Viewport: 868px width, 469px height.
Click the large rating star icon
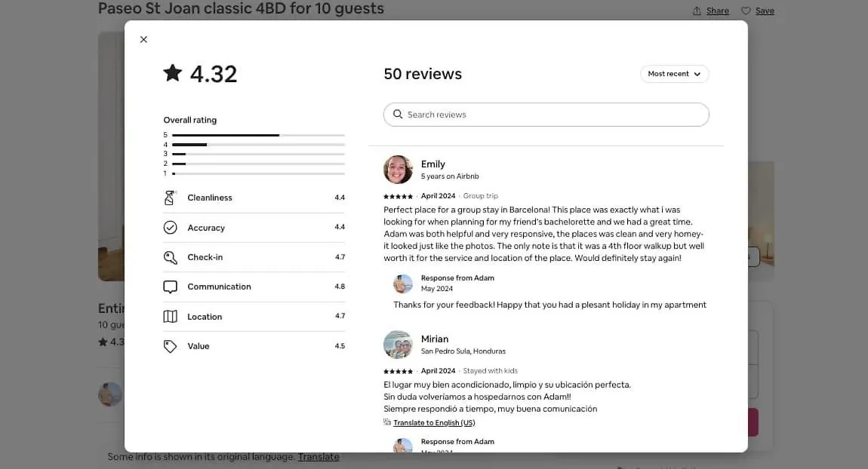click(x=173, y=72)
